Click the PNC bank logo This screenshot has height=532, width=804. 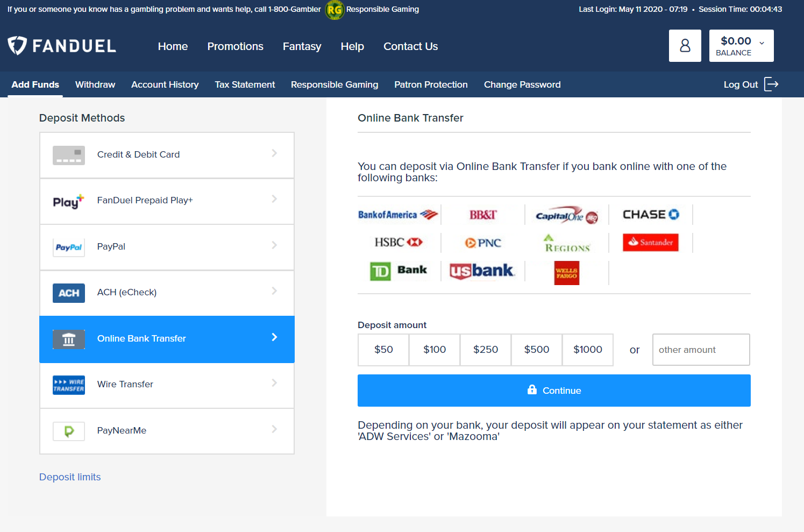click(x=483, y=243)
